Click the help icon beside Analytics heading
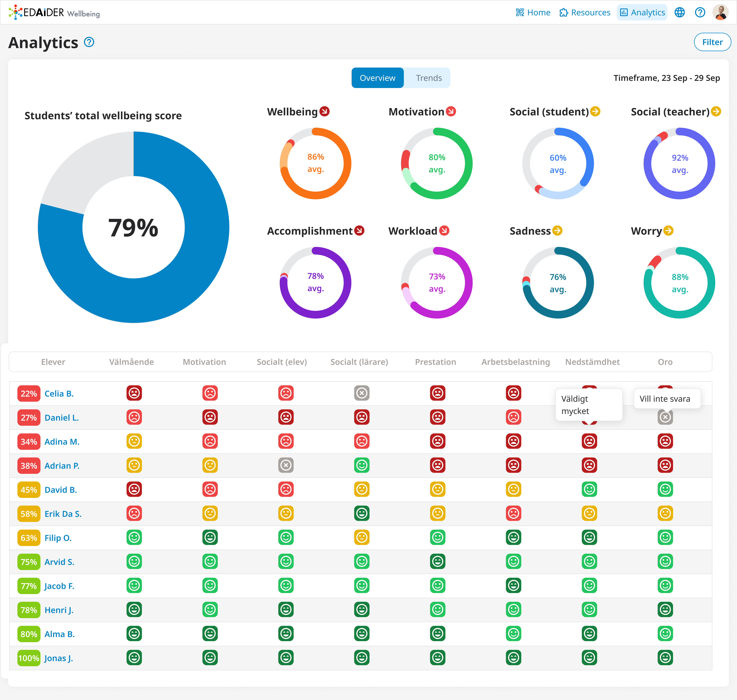Viewport: 737px width, 700px height. click(x=89, y=42)
